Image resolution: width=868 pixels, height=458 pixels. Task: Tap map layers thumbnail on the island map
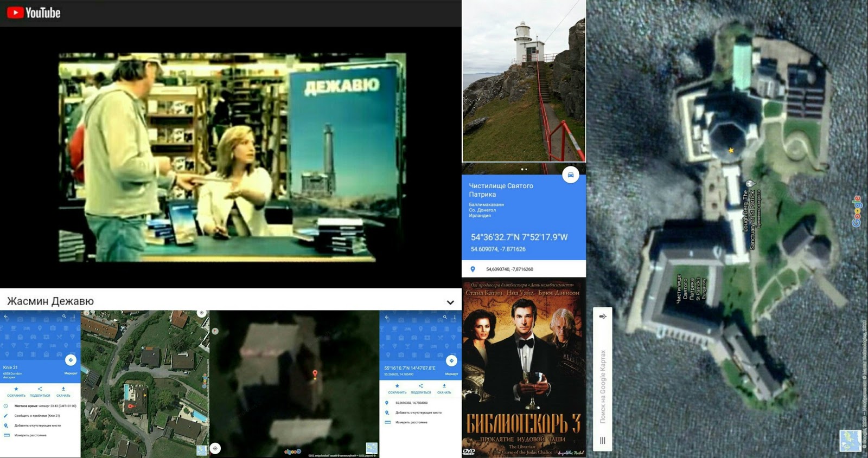pos(850,440)
